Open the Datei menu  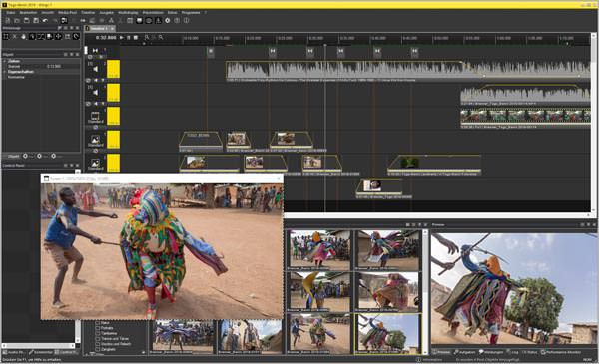(10, 13)
